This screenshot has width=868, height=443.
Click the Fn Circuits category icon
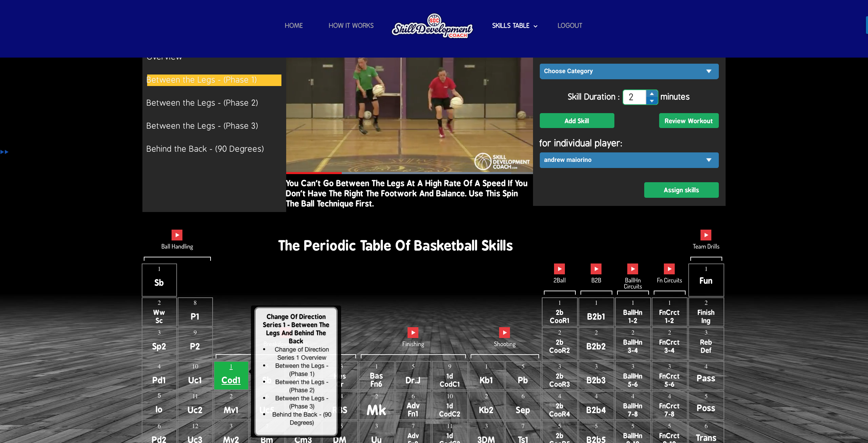669,270
